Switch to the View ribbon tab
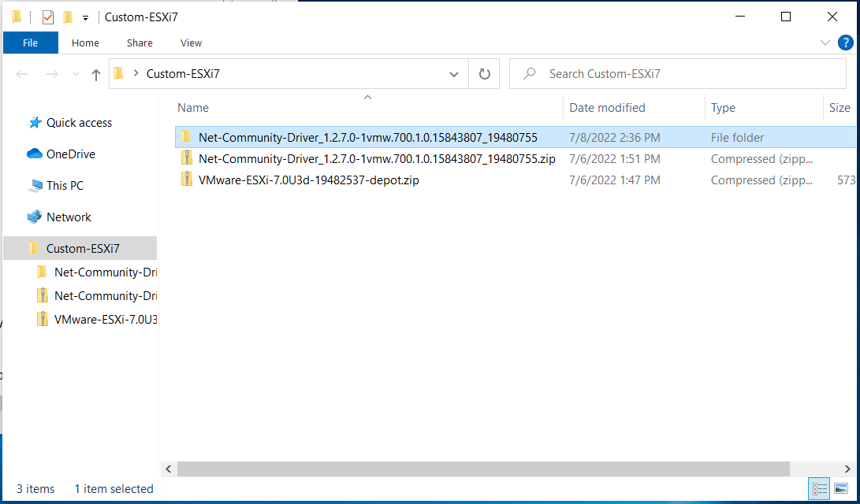The height and width of the screenshot is (504, 860). (x=191, y=43)
